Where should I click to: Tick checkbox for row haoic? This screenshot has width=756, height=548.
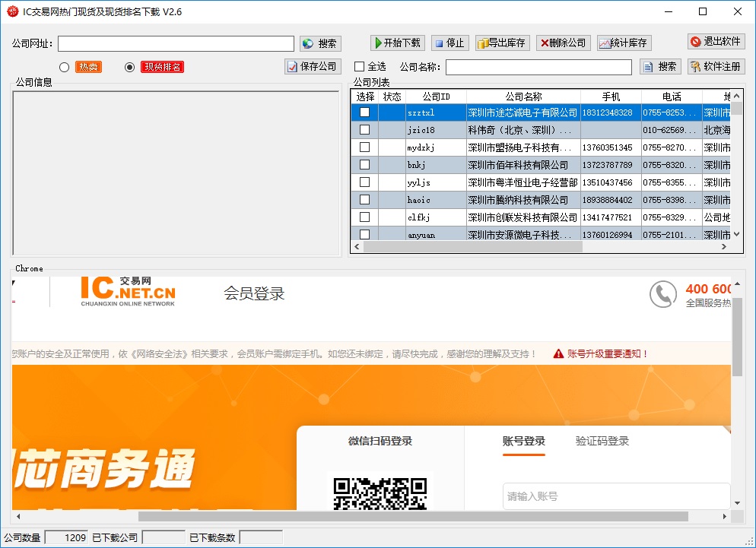[365, 200]
